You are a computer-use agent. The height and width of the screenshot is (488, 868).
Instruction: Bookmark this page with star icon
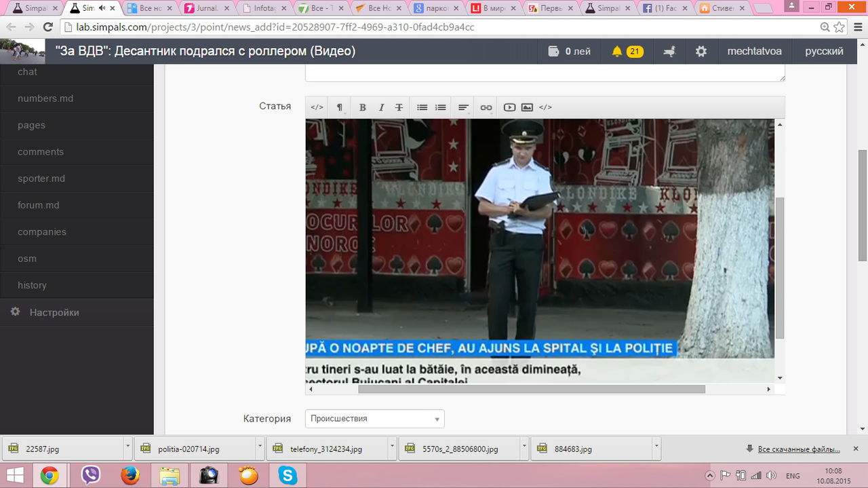839,27
